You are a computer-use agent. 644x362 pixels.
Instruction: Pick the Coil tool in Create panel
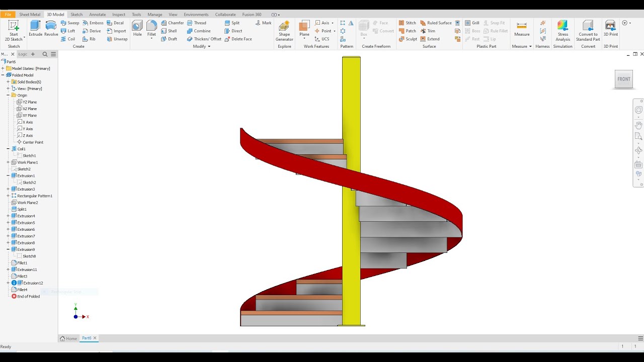[x=68, y=39]
